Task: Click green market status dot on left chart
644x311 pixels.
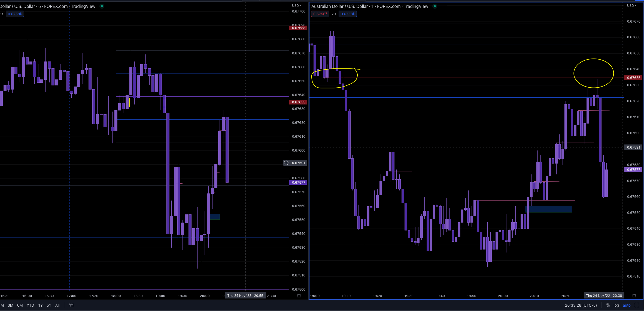Action: pos(102,6)
